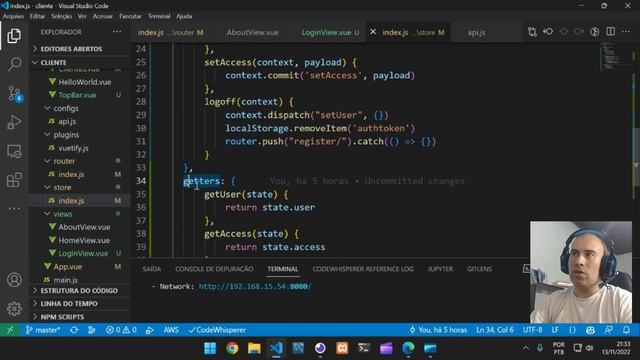
Task: Open the Arquivo menu
Action: coord(13,16)
